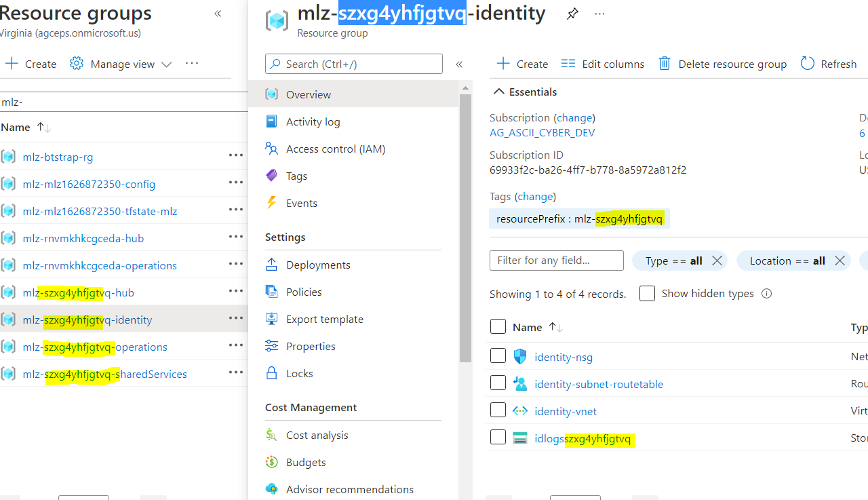Click the Filter for any field box
The height and width of the screenshot is (500, 868).
pyautogui.click(x=556, y=260)
